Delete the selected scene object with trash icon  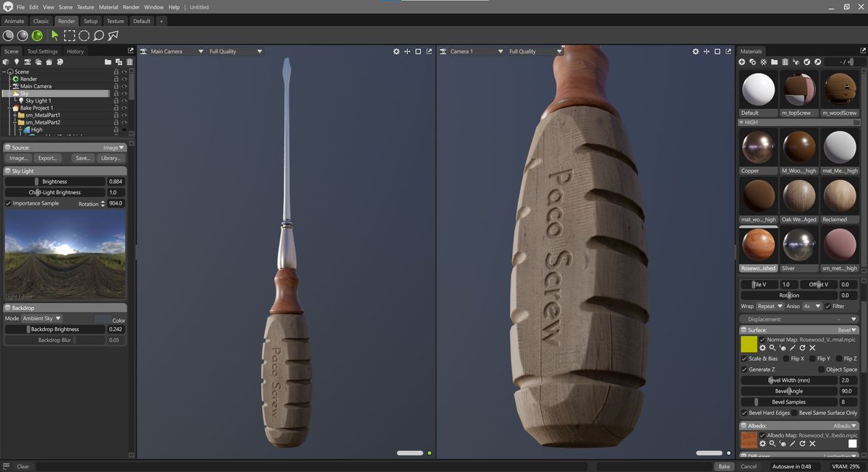point(129,62)
